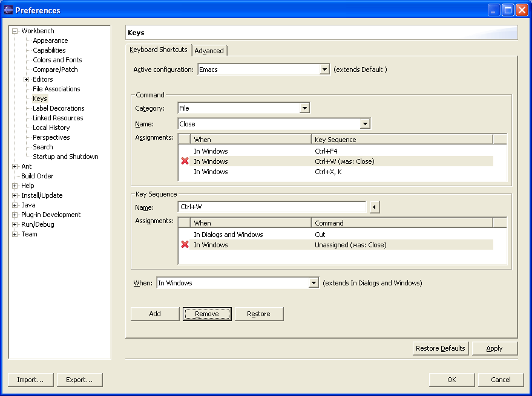
Task: Click the red X icon beside Ctrl+W assignment
Action: [x=185, y=161]
